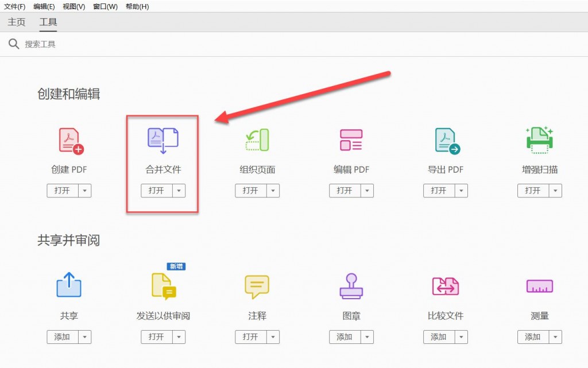
Task: Click the Create PDF tool icon
Action: click(x=71, y=141)
